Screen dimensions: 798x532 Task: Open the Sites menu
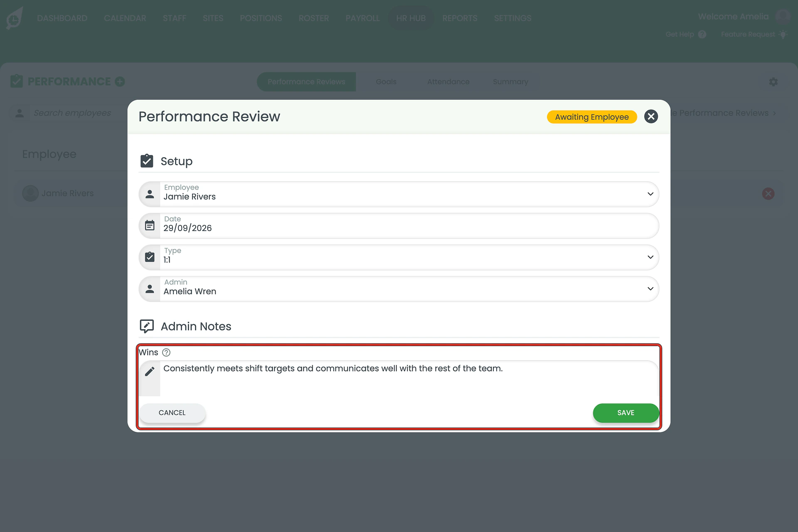[x=213, y=18]
